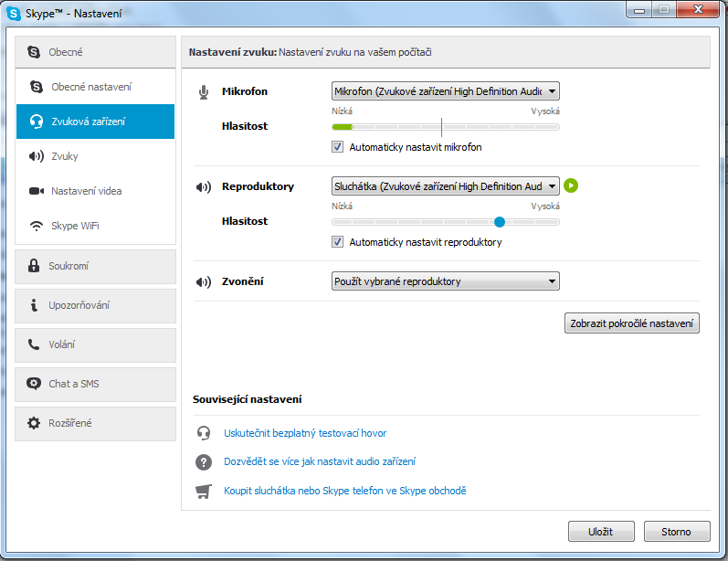The height and width of the screenshot is (561, 728).
Task: Click the gear icon for Rozšířené
Action: tap(34, 423)
